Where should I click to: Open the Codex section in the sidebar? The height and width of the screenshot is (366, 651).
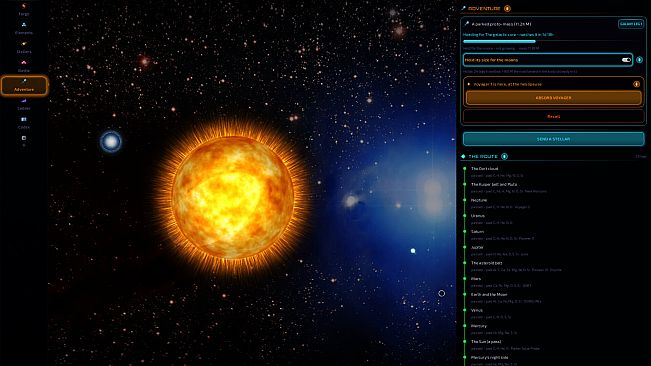[24, 123]
